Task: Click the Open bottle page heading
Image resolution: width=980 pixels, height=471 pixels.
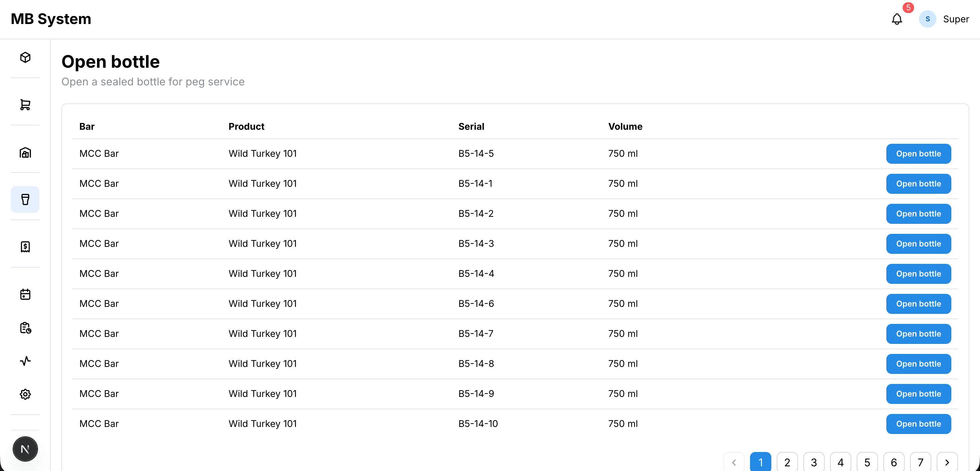Action: pyautogui.click(x=110, y=62)
